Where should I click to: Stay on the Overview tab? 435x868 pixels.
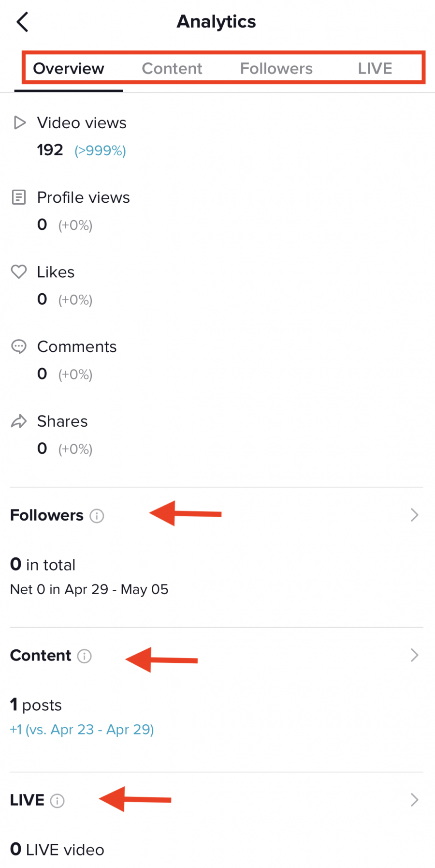tap(69, 69)
